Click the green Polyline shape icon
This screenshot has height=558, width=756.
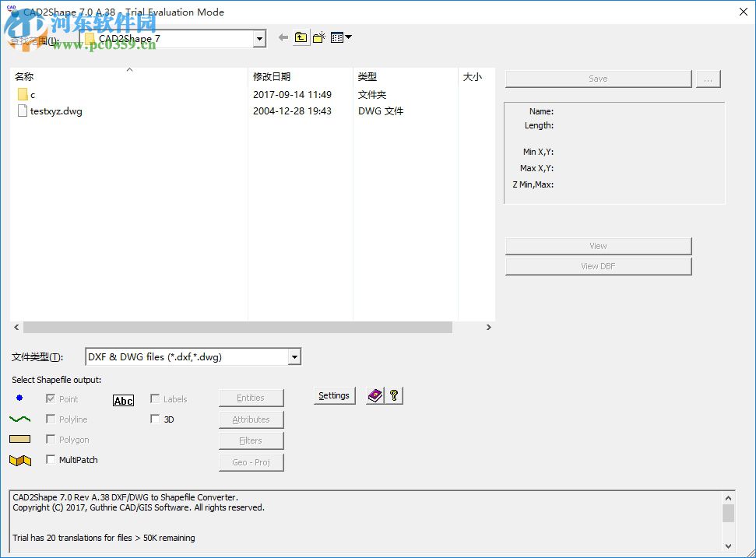point(19,418)
